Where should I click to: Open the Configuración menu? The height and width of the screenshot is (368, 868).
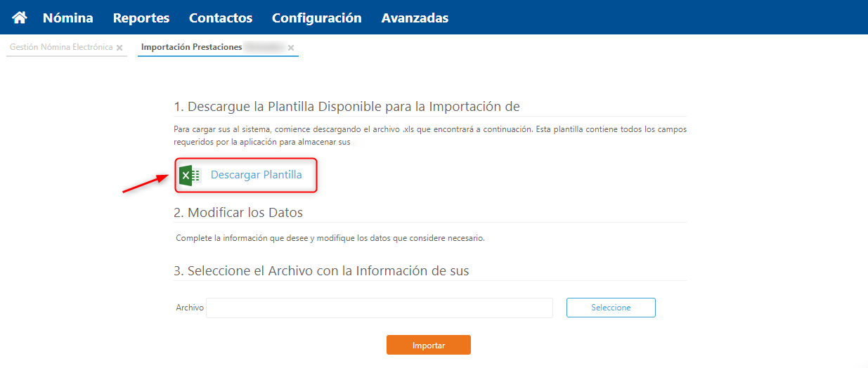pyautogui.click(x=316, y=18)
